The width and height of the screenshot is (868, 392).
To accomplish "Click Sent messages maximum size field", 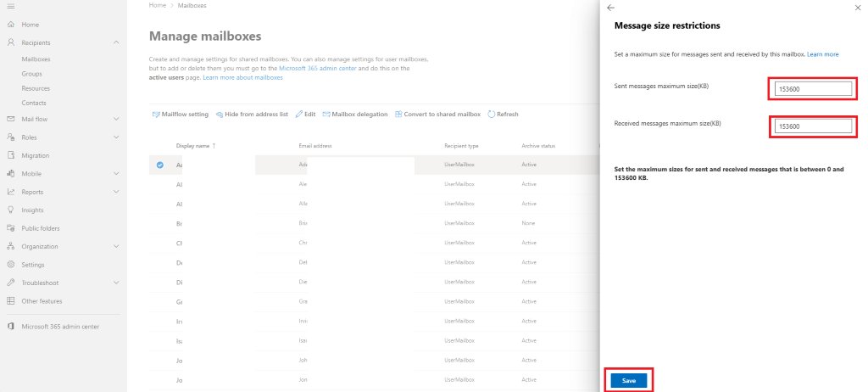I will pyautogui.click(x=812, y=89).
